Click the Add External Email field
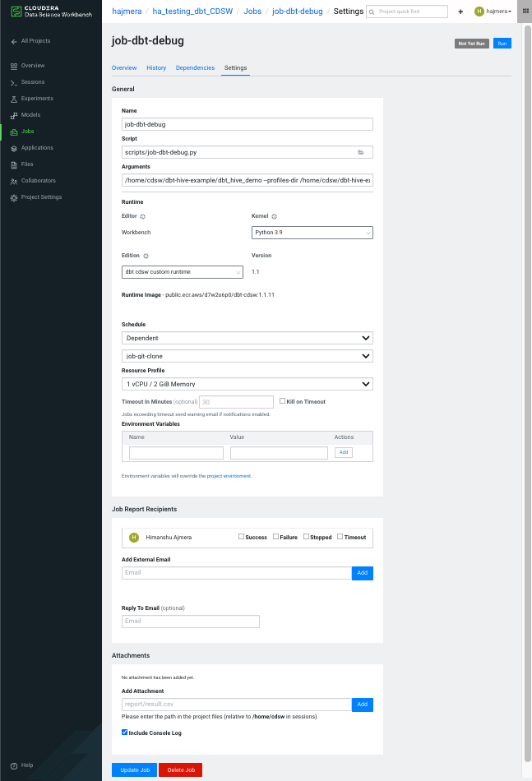The image size is (532, 781). [x=236, y=573]
